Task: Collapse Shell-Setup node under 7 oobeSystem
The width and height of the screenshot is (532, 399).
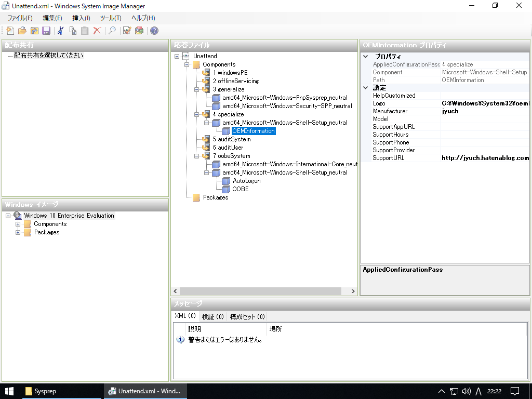Action: click(x=206, y=172)
